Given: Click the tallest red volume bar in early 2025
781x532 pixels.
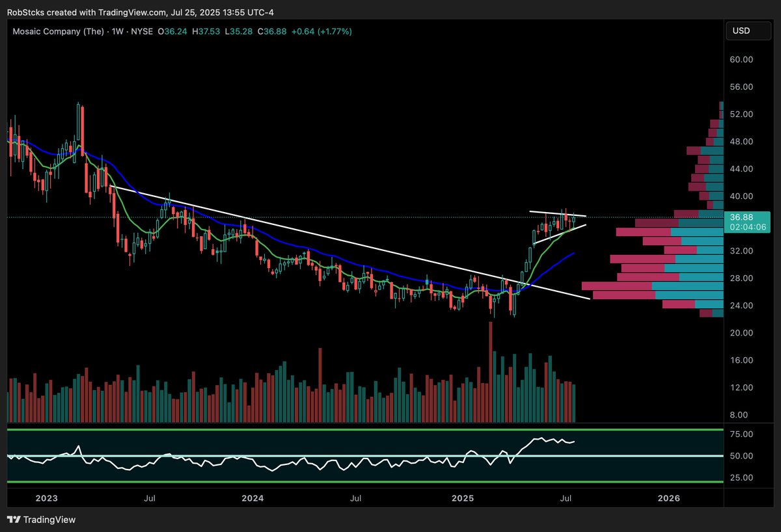Looking at the screenshot, I should click(x=490, y=371).
